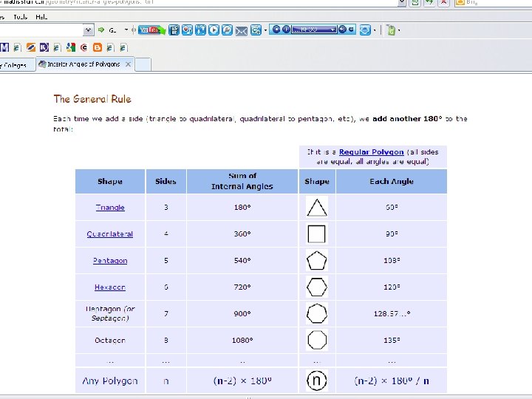Click the purple D favorites bar icon
Image resolution: width=532 pixels, height=399 pixels.
pos(44,47)
